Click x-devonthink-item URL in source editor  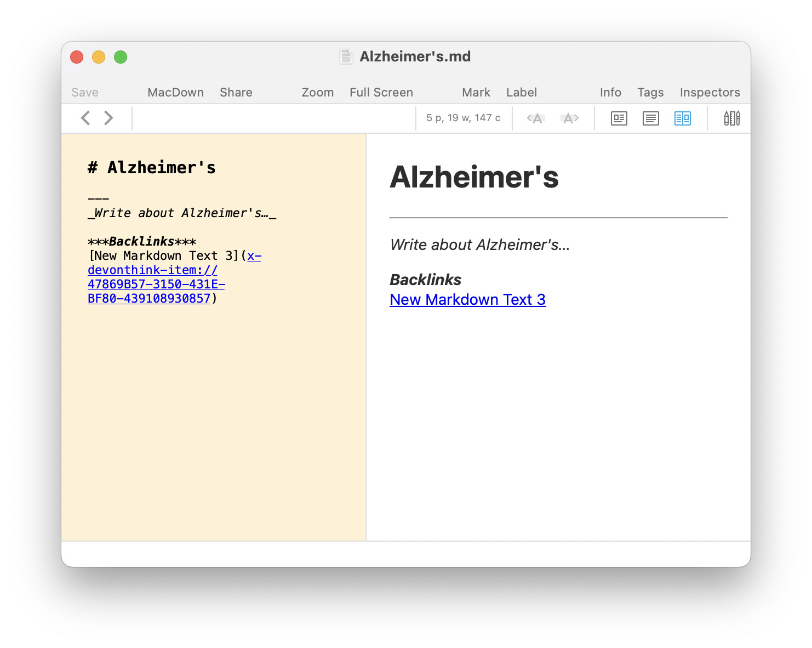coord(156,277)
